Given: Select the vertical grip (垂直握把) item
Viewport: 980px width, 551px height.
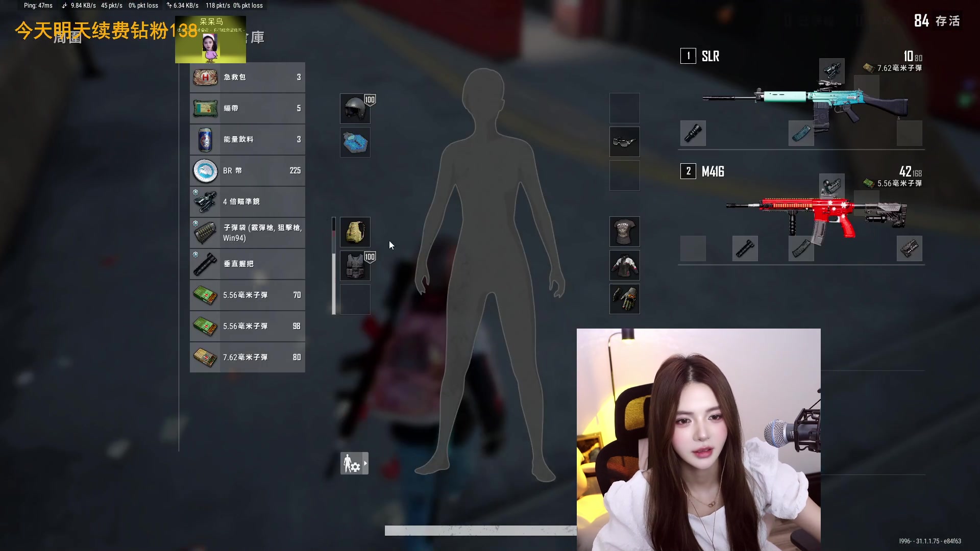Looking at the screenshot, I should [248, 264].
